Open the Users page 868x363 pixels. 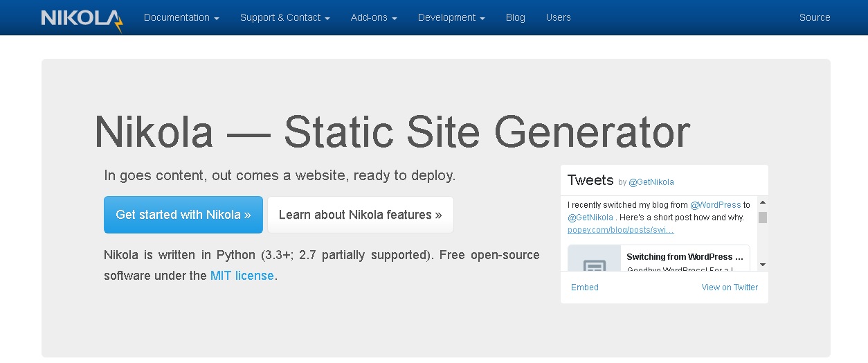[x=559, y=17]
